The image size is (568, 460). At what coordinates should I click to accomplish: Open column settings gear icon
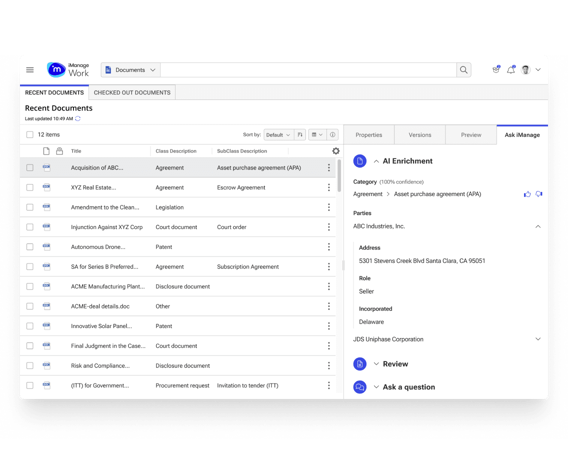336,151
